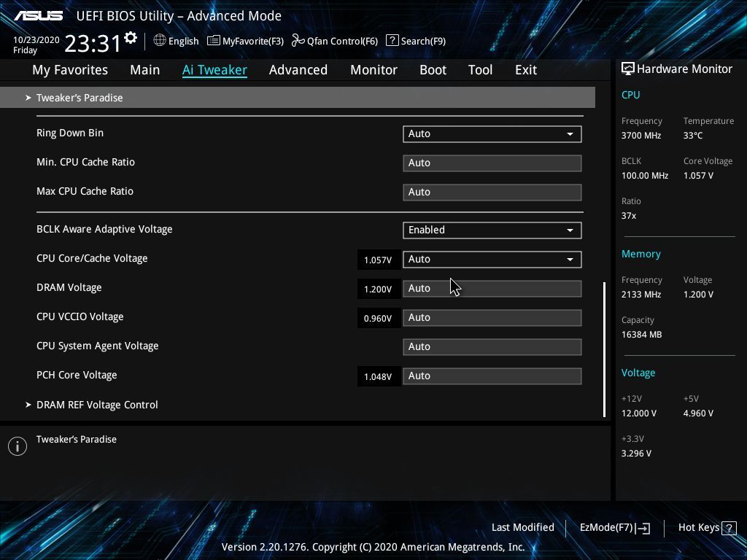Viewport: 747px width, 560px height.
Task: Click the info icon in help panel
Action: (x=18, y=446)
